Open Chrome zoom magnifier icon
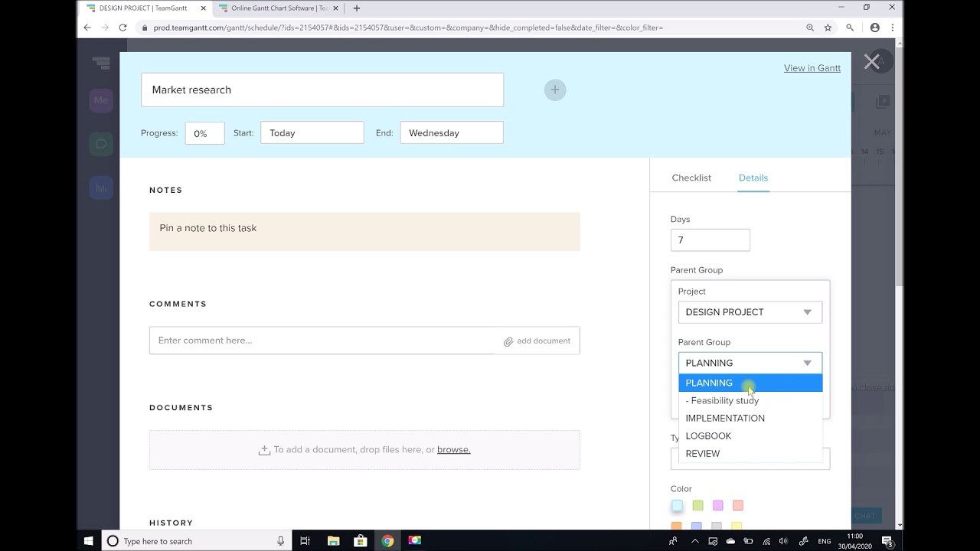The image size is (980, 551). [x=810, y=28]
